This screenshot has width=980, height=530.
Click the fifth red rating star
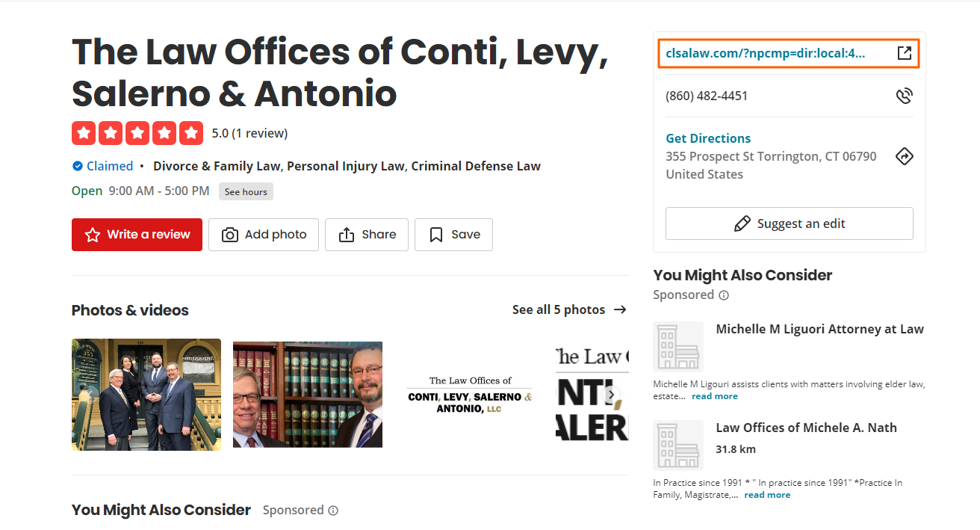(191, 132)
